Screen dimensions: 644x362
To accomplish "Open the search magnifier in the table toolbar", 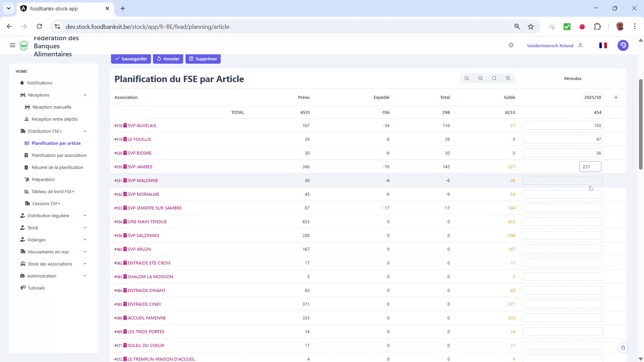I will point(494,78).
